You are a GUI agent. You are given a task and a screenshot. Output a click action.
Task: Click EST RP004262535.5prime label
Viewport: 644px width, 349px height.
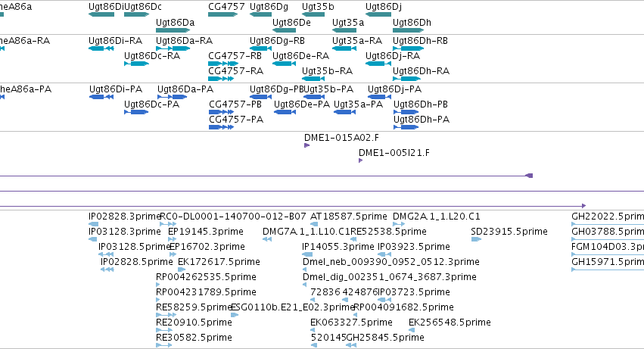206,276
